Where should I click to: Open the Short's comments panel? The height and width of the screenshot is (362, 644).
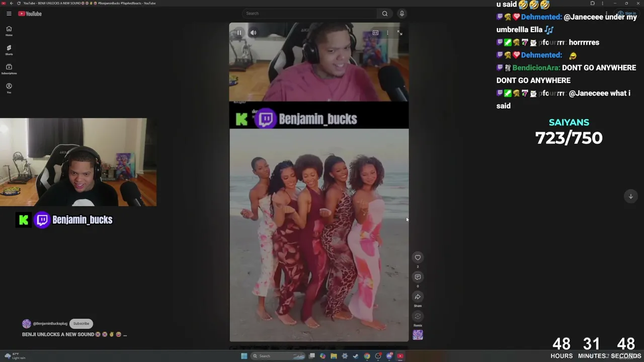pyautogui.click(x=418, y=277)
